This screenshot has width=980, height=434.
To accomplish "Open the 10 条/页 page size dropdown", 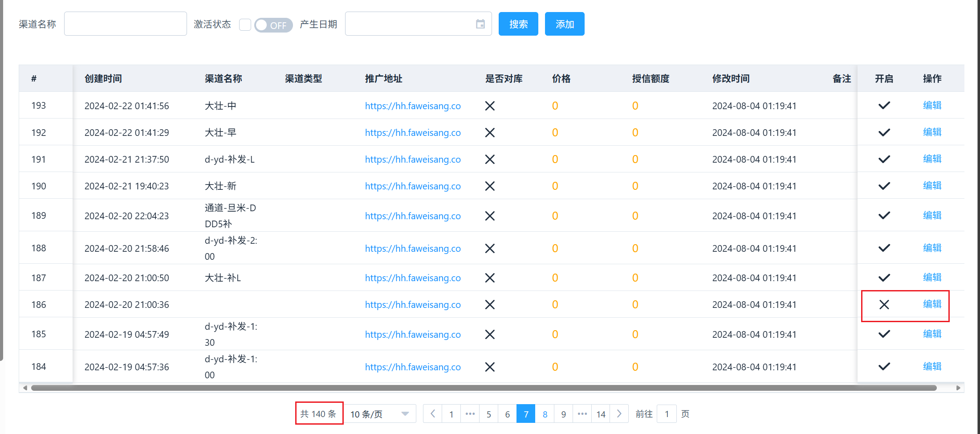I will point(380,414).
